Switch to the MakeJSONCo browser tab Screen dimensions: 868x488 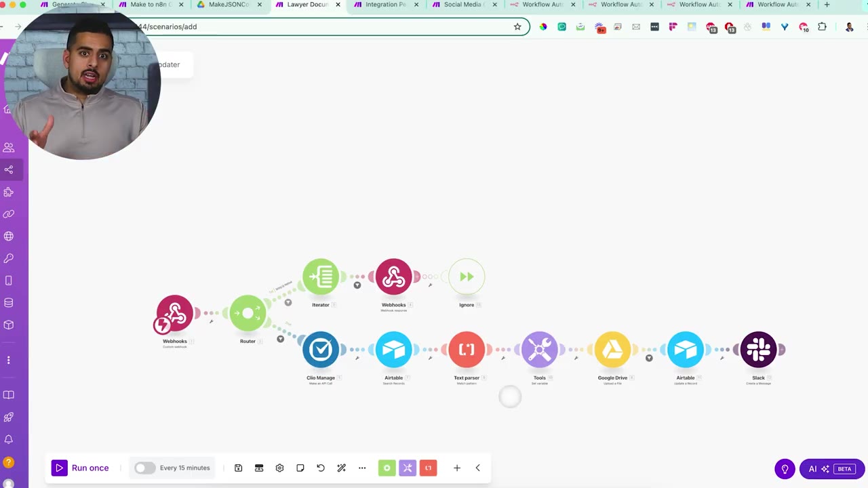(229, 5)
